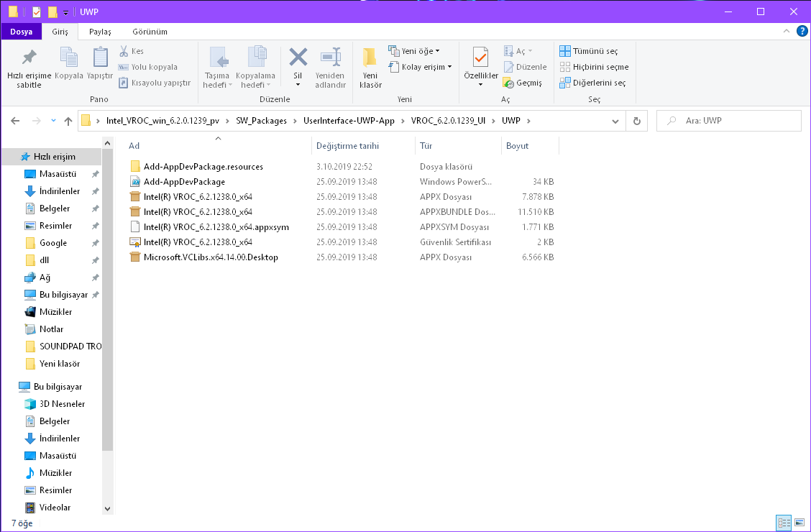Switch to the Görünüm ribbon tab

click(x=150, y=32)
